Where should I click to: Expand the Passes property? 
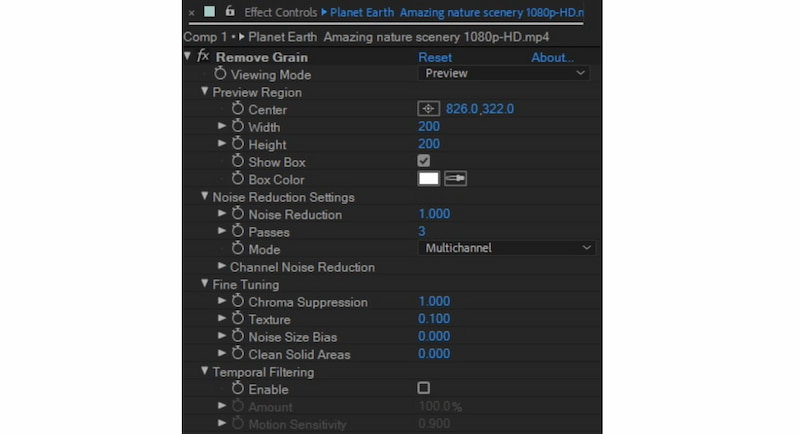coord(222,231)
